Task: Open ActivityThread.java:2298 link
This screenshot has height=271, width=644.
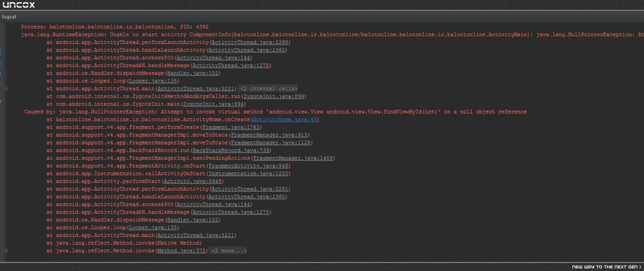Action: [250, 42]
